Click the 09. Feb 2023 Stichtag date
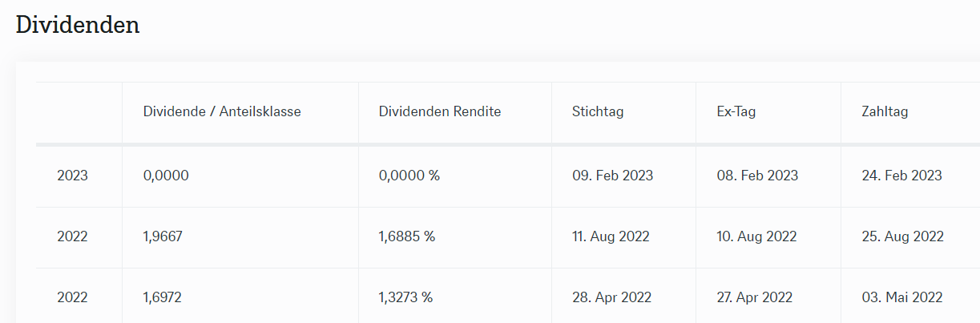The width and height of the screenshot is (980, 323). (x=612, y=176)
